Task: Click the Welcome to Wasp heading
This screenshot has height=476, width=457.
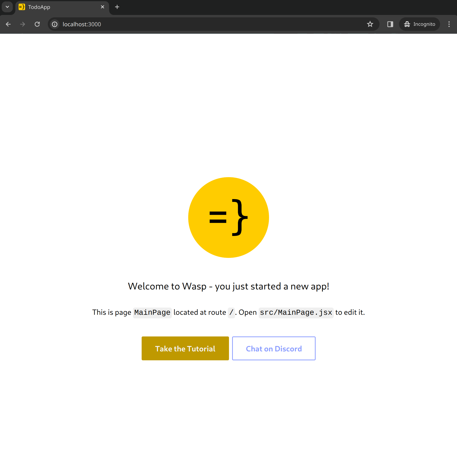Action: (x=228, y=286)
